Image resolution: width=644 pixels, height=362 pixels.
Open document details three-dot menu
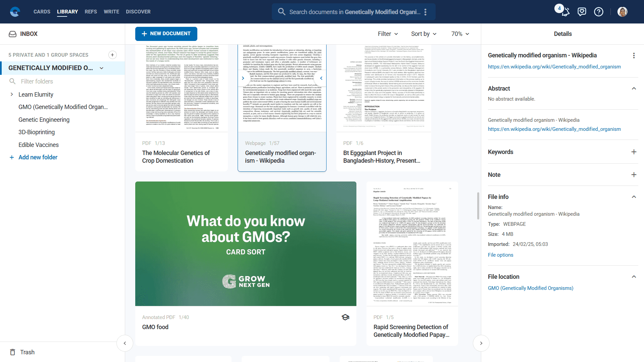coord(634,56)
